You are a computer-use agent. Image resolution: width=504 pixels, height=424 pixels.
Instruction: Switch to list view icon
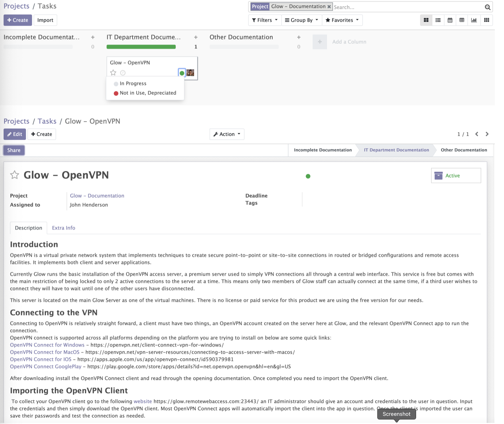tap(438, 20)
